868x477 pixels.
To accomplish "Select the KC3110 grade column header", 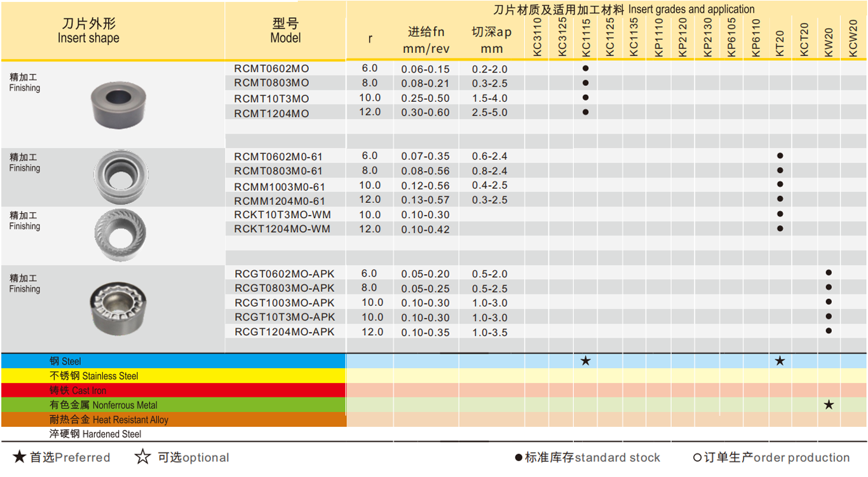I will click(x=536, y=35).
